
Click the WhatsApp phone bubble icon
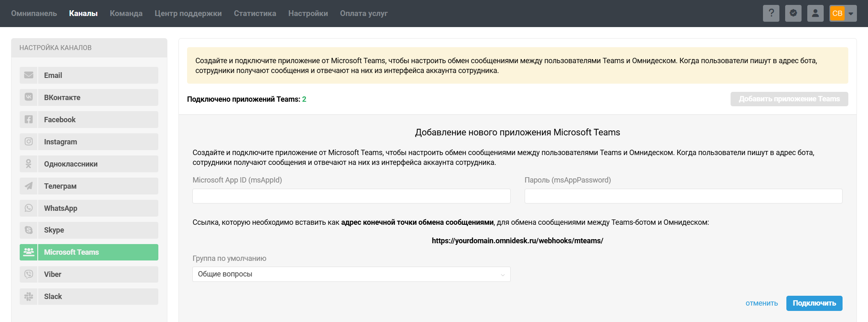(29, 208)
